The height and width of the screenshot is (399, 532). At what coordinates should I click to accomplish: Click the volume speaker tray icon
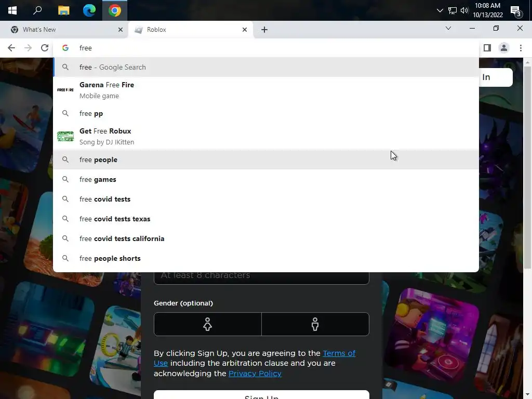464,10
